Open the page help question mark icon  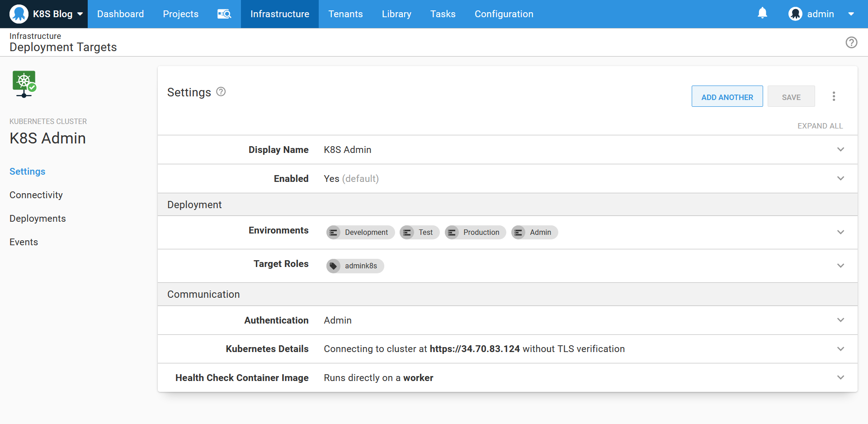pyautogui.click(x=851, y=43)
